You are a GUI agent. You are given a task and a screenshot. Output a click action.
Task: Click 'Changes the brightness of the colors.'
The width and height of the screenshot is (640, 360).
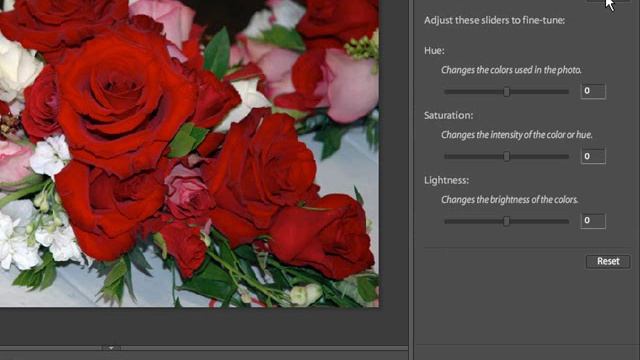click(x=510, y=200)
